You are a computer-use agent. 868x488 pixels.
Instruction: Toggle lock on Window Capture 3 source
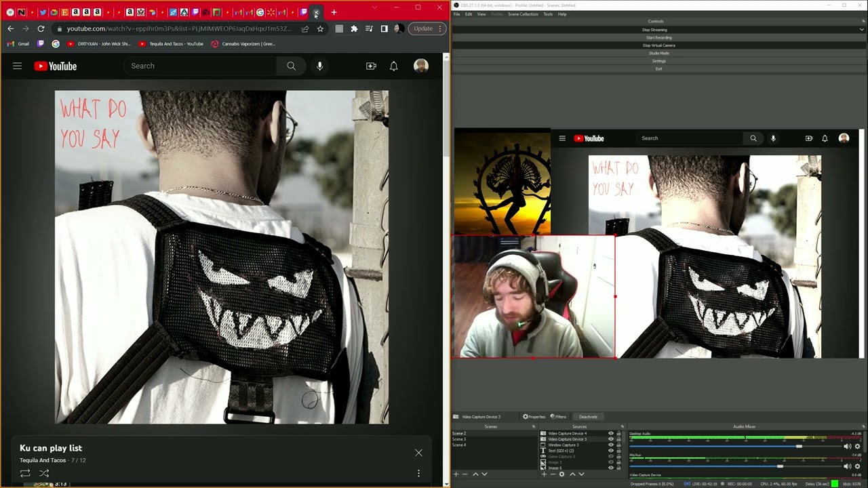[618, 445]
